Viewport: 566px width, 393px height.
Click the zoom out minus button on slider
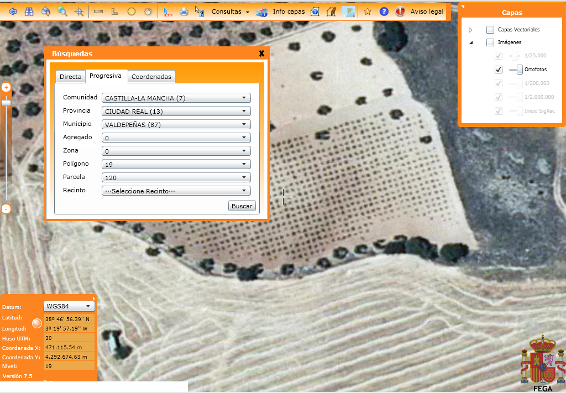[x=6, y=209]
